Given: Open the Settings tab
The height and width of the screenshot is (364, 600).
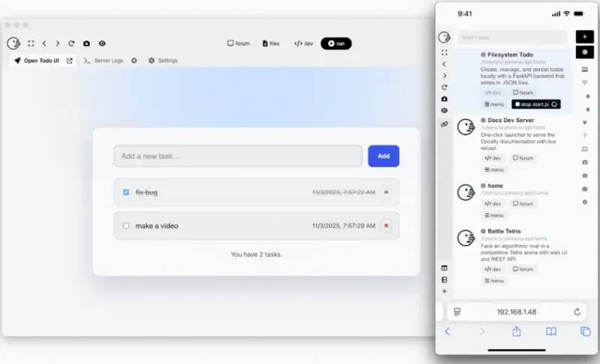Looking at the screenshot, I should [x=163, y=61].
